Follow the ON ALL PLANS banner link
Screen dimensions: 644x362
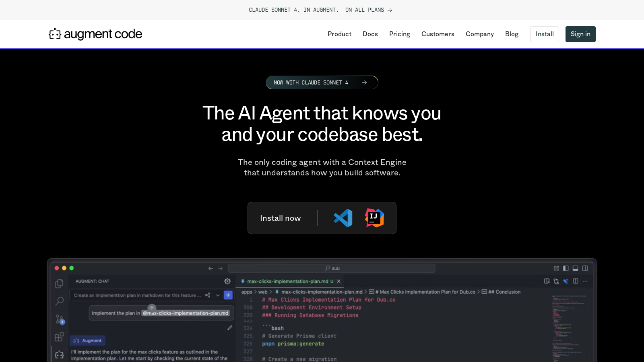point(368,10)
